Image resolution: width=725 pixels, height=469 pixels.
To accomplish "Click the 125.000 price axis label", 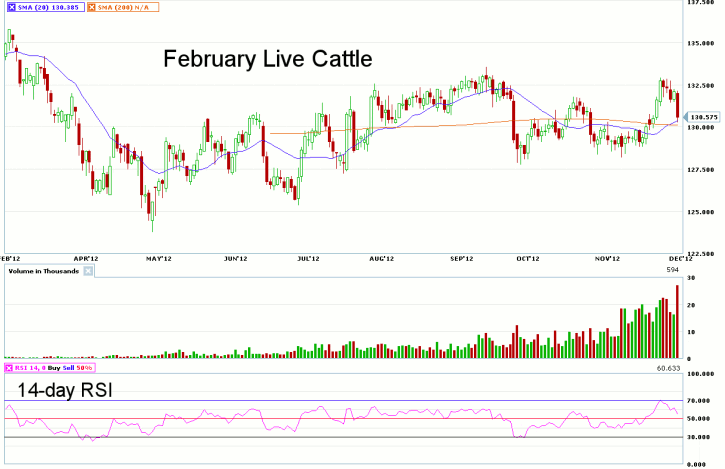I will pos(703,212).
